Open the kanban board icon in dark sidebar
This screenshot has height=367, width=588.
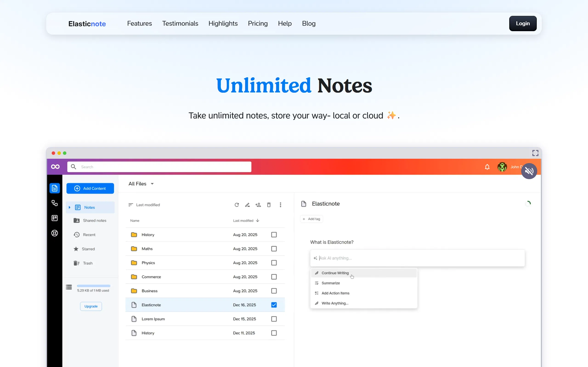[55, 218]
